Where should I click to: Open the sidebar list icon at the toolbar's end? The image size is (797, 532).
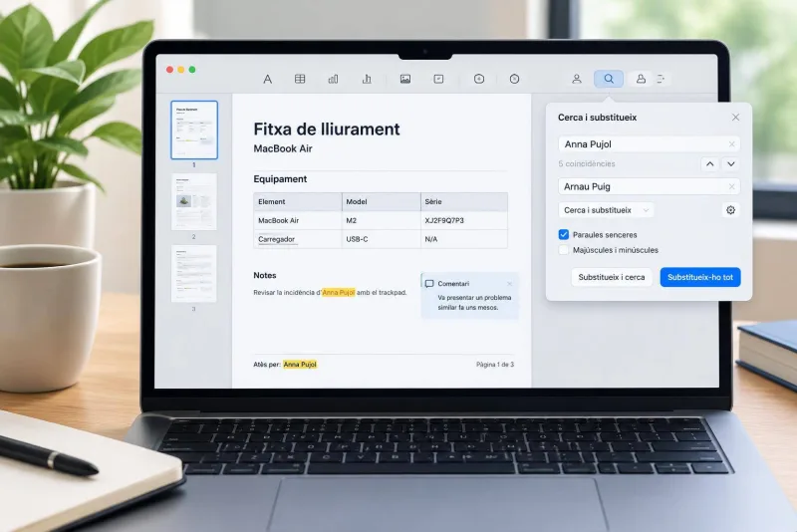point(661,79)
